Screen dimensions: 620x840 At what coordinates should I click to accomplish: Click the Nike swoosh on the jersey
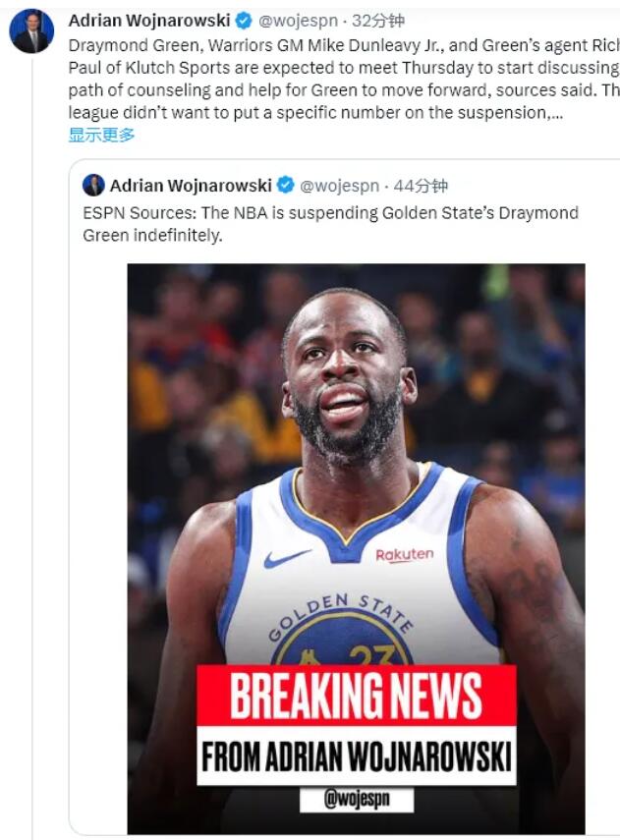(x=287, y=558)
